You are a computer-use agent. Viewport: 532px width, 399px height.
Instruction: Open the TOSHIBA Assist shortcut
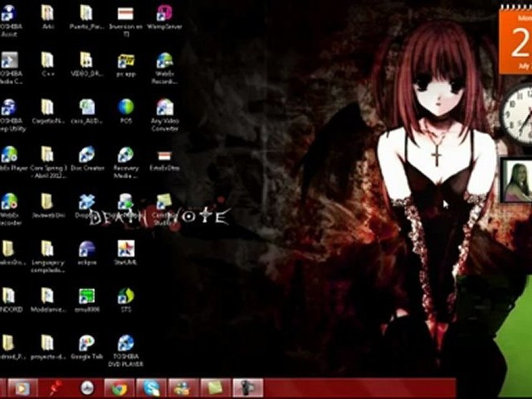[10, 21]
